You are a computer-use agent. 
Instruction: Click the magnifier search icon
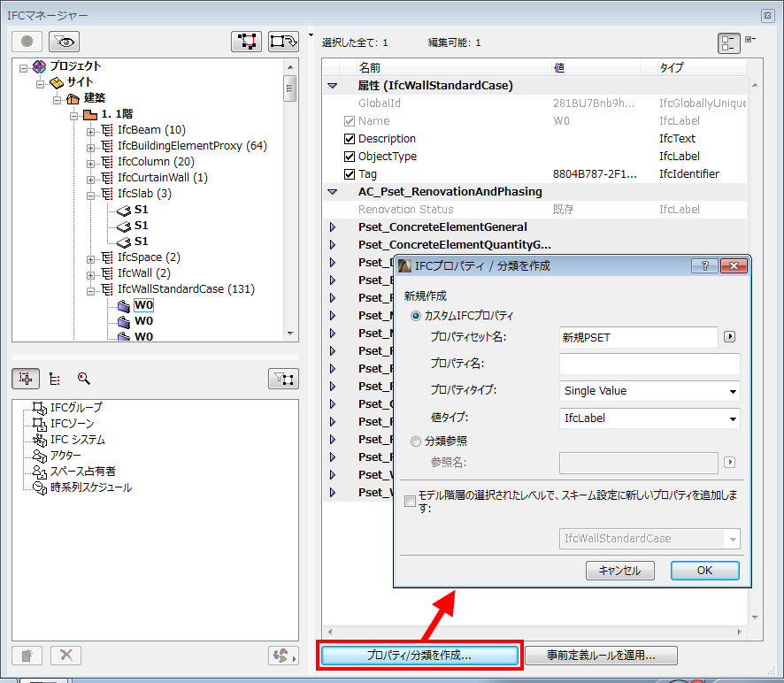pos(83,379)
